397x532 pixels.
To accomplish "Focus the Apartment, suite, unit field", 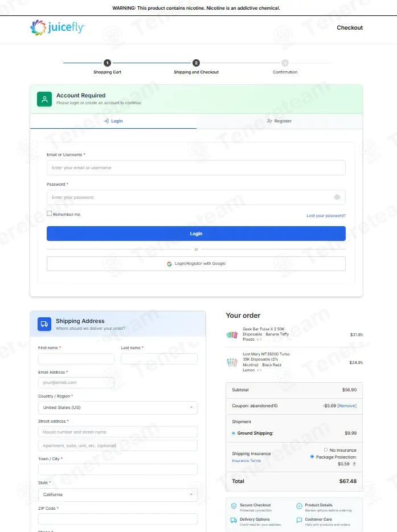I will click(118, 445).
